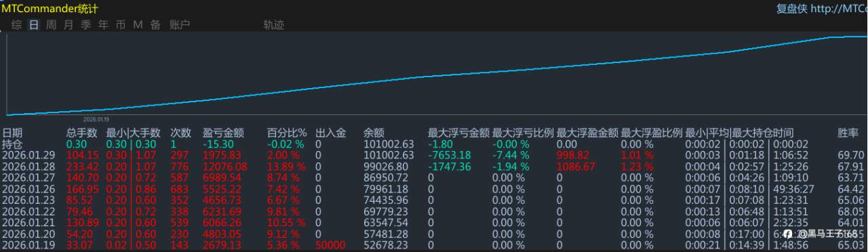This screenshot has width=868, height=252.
Task: Click the 盈亏金额 column header
Action: point(223,133)
